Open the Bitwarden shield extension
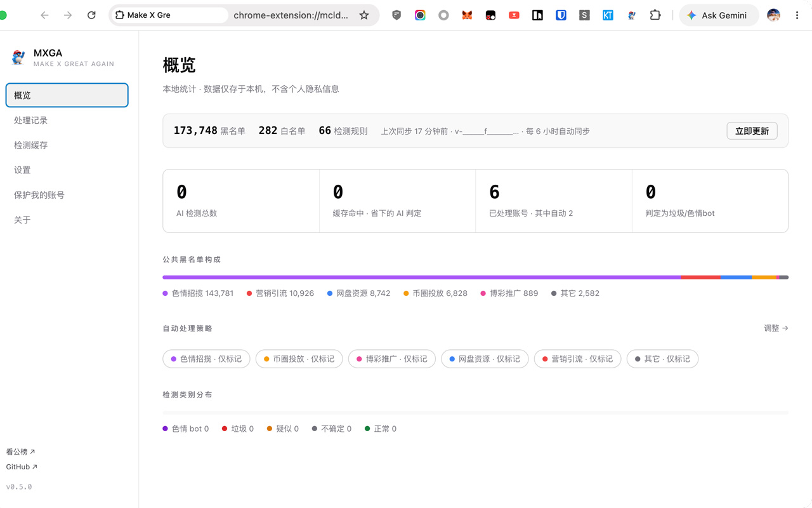This screenshot has width=812, height=508. point(561,15)
